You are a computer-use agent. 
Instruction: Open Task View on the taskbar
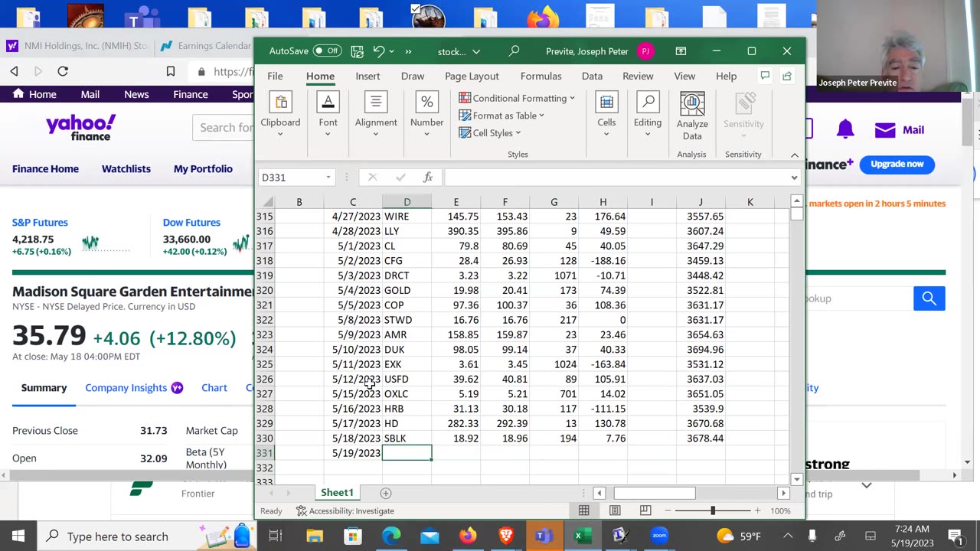click(x=276, y=536)
